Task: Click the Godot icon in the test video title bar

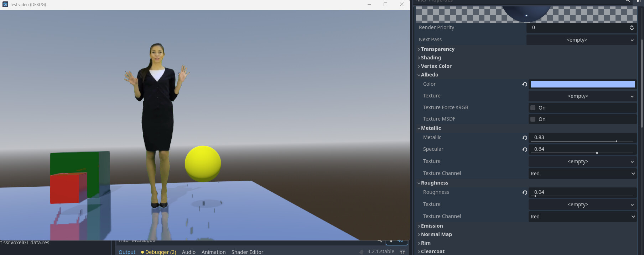Action: (x=5, y=4)
